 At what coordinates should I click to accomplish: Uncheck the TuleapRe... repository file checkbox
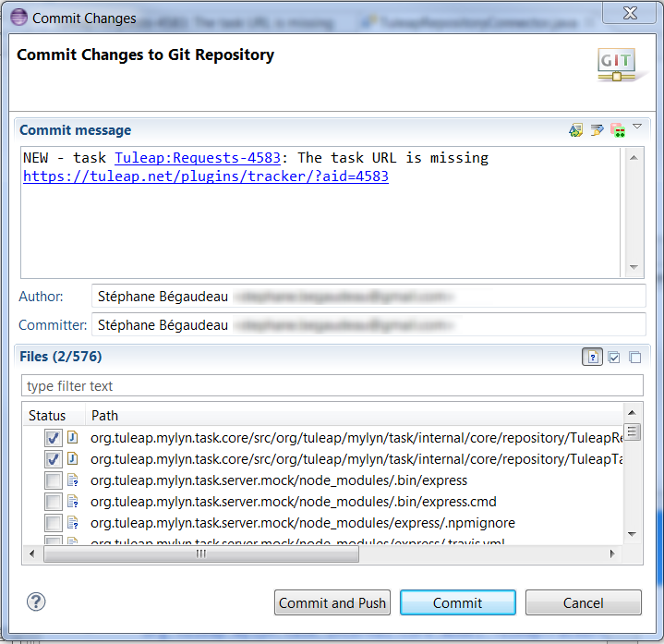[54, 438]
